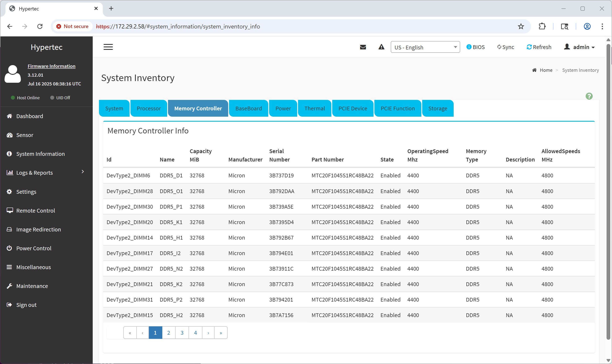
Task: Open the mail messages envelope icon
Action: pos(363,47)
